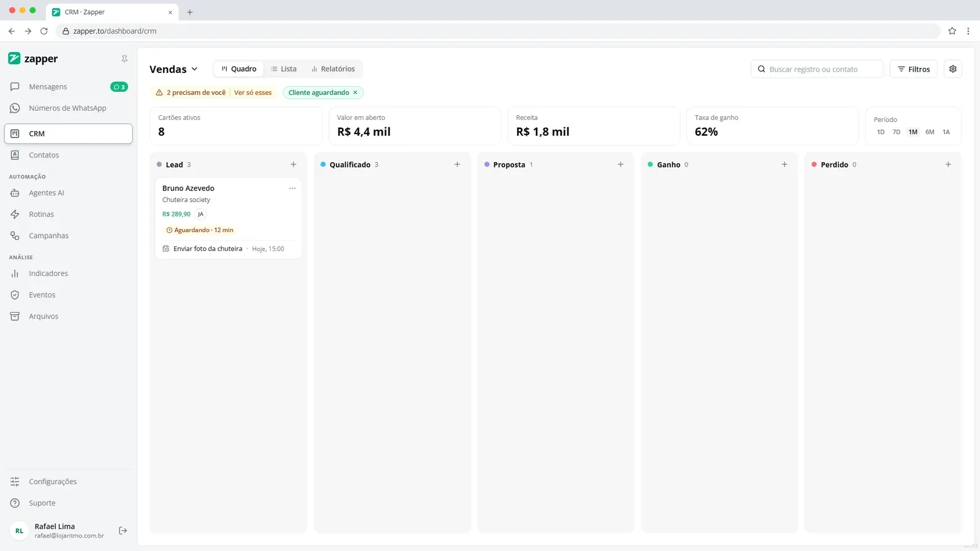Switch to Lista view
The height and width of the screenshot is (551, 980).
[x=284, y=69]
